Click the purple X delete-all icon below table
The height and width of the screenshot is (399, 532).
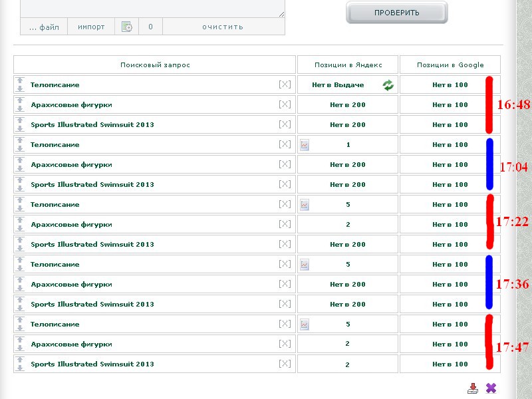(x=491, y=388)
